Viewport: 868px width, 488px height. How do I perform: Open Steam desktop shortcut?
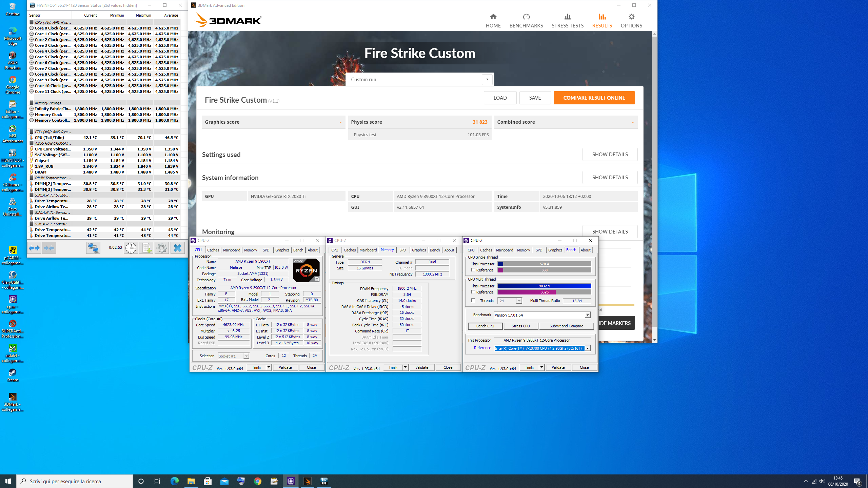pos(13,375)
